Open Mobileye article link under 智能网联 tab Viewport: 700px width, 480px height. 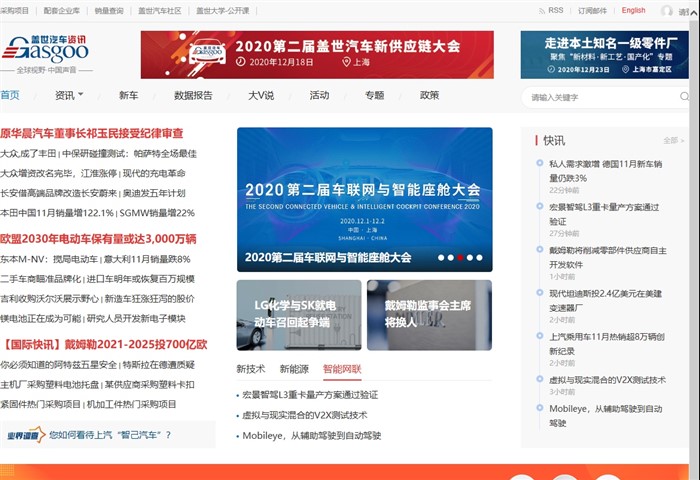pos(312,435)
